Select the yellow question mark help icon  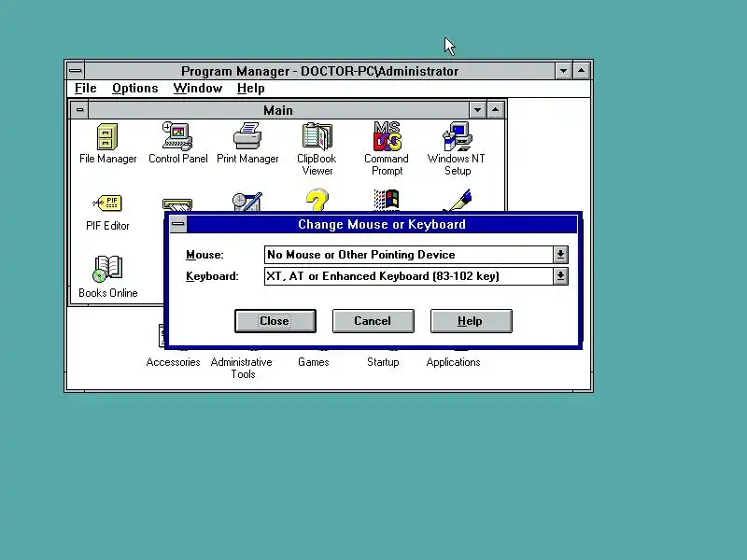pyautogui.click(x=317, y=201)
